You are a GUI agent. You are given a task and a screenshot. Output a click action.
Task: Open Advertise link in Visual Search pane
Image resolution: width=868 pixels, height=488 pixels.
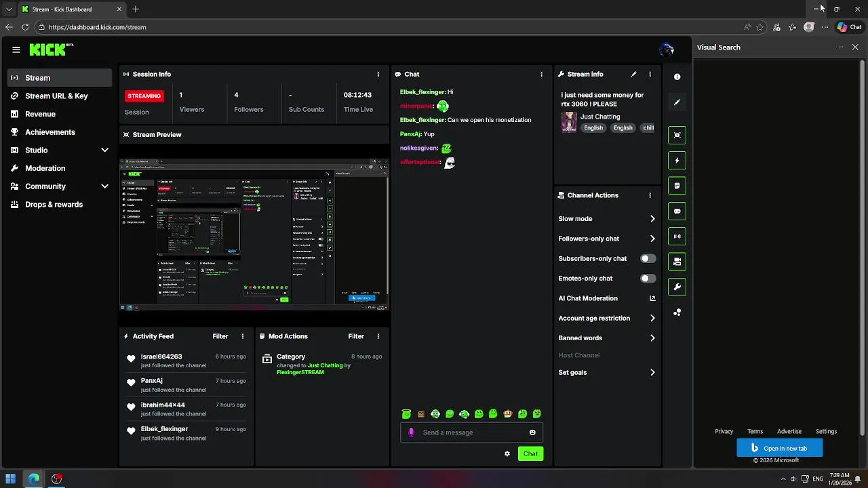789,431
